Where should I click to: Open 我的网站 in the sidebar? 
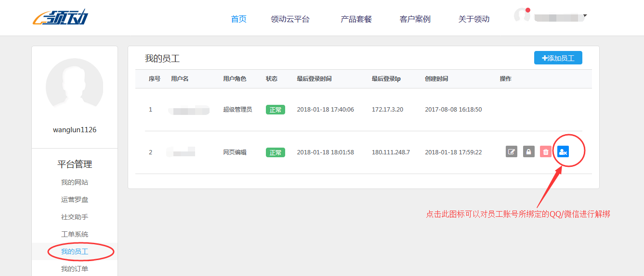click(x=75, y=182)
